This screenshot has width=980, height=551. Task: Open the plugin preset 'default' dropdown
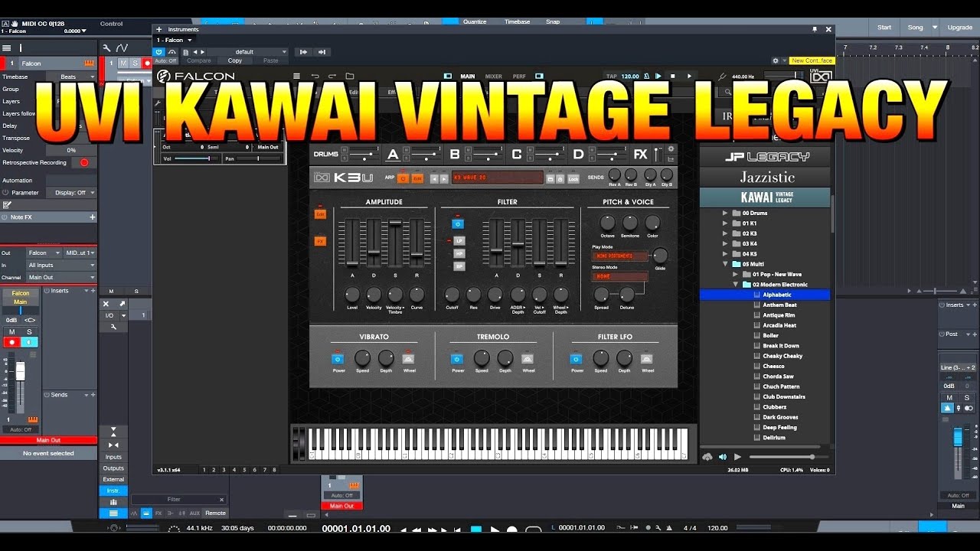point(250,52)
